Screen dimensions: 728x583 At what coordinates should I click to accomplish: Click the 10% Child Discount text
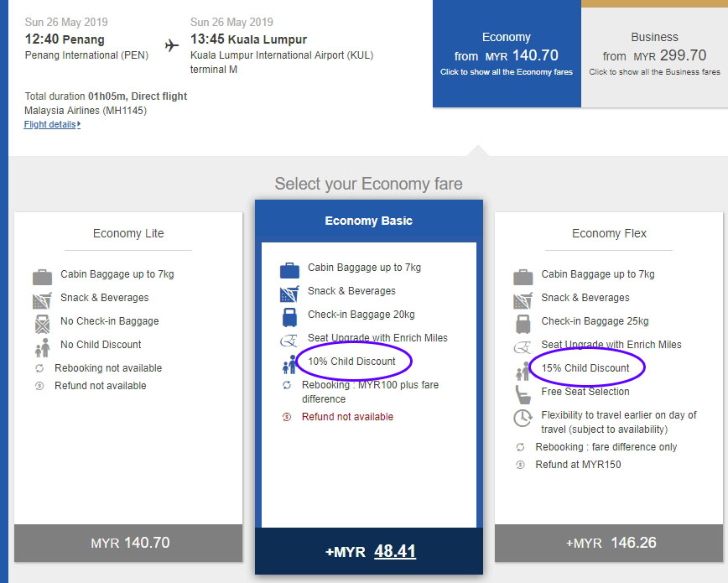click(x=351, y=362)
